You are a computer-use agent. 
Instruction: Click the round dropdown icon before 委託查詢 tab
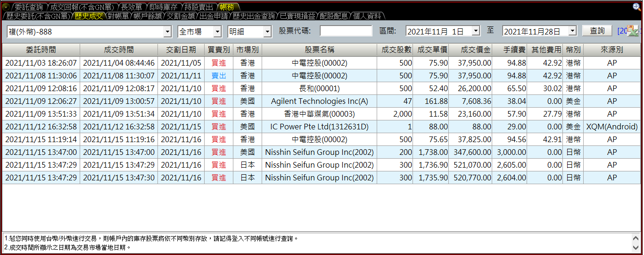click(6, 7)
